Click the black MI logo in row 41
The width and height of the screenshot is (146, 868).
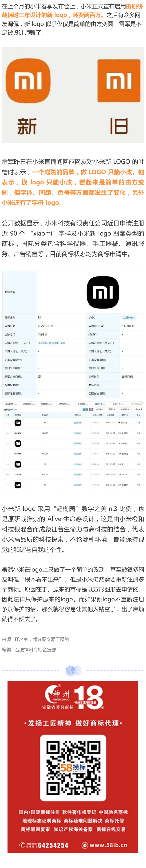point(18,423)
